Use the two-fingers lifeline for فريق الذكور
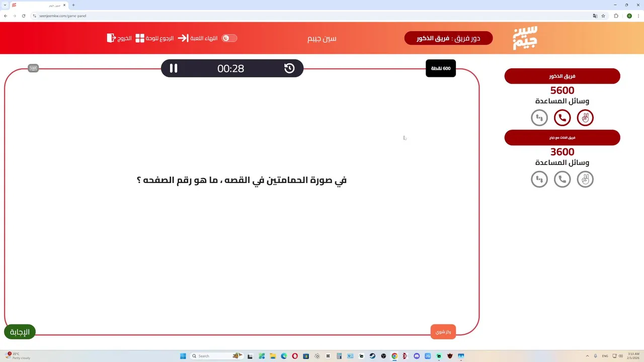The height and width of the screenshot is (362, 644). 585,118
